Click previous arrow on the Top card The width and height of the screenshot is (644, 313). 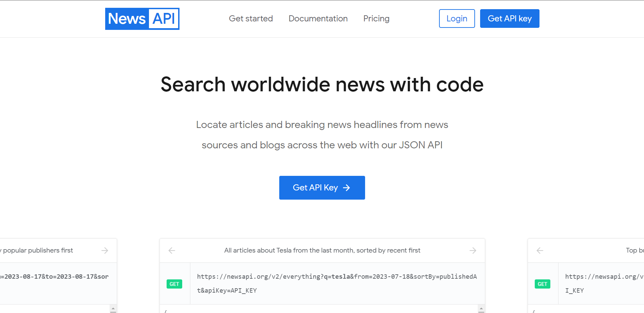(x=540, y=251)
